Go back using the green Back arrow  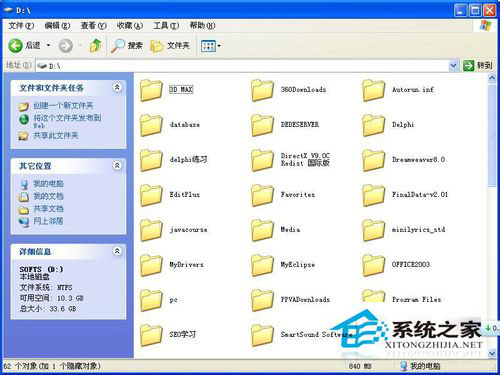15,45
